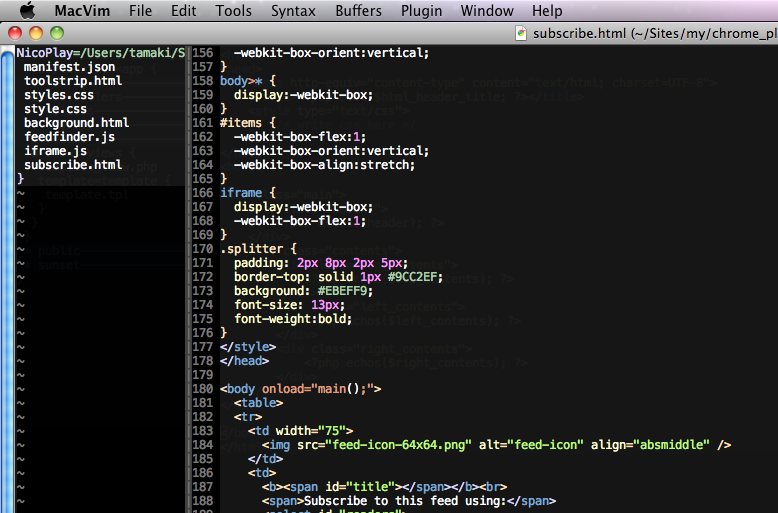
Task: Click the span id="title" line 187
Action: click(x=384, y=487)
